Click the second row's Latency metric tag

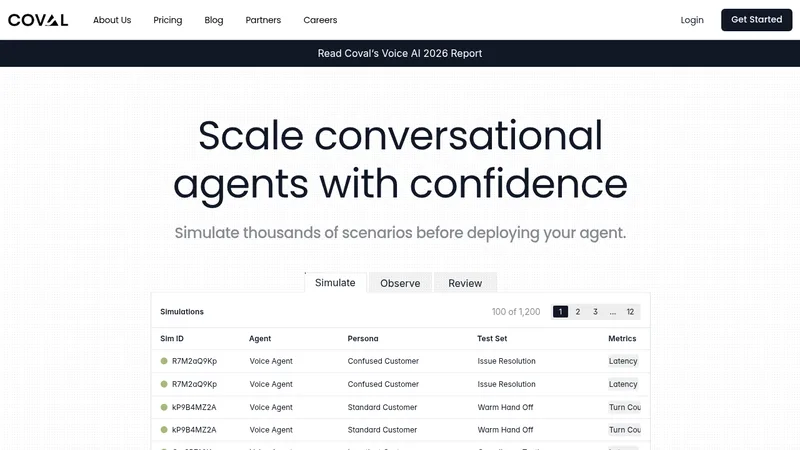click(x=623, y=384)
